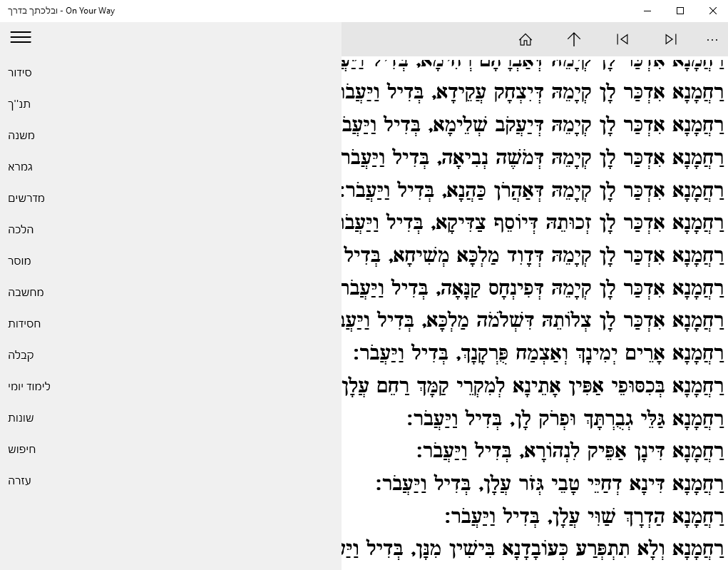This screenshot has width=728, height=570.
Task: Select קבלה in the side menu
Action: (x=21, y=355)
